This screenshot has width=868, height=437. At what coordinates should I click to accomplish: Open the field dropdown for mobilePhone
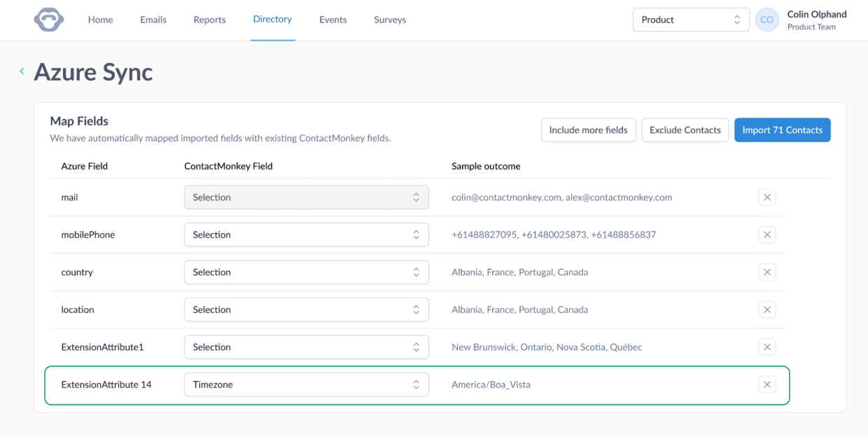[x=307, y=235]
